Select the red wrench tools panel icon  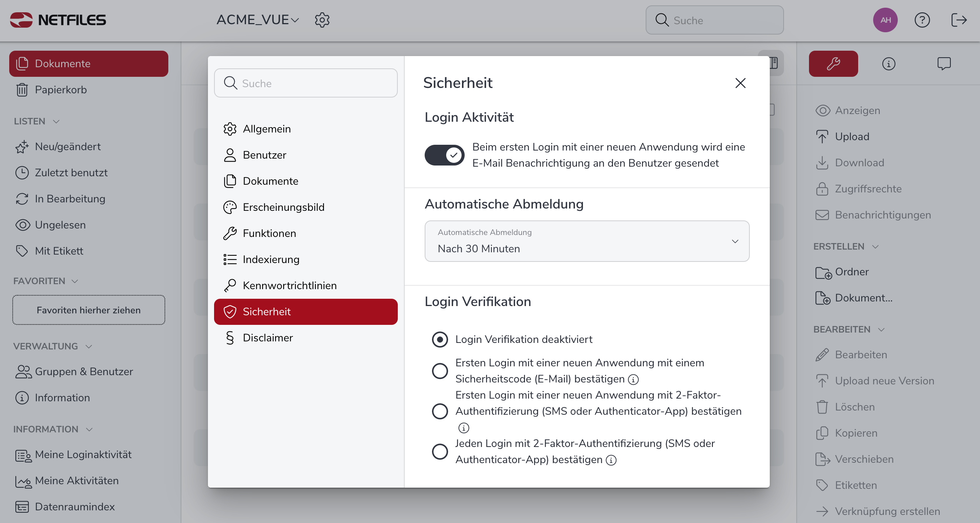[x=833, y=64]
